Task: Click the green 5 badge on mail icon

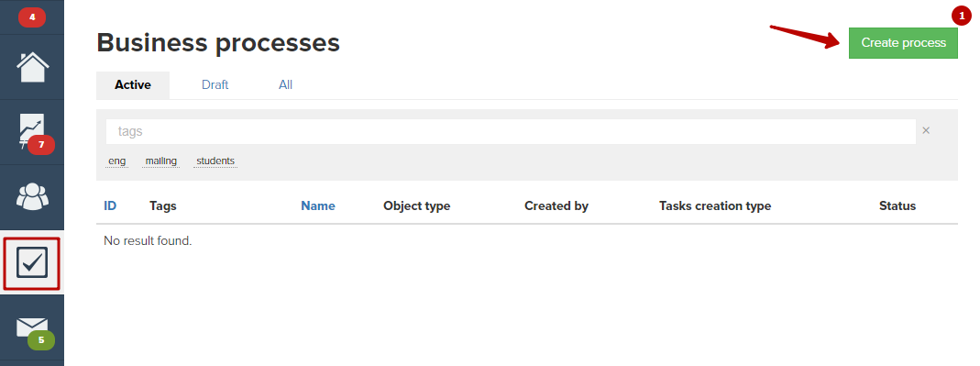Action: (41, 340)
